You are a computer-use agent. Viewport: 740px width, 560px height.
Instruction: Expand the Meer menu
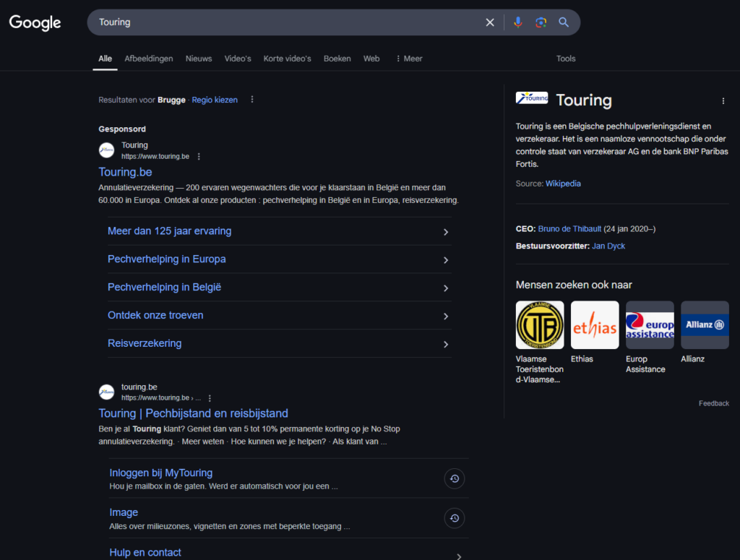tap(409, 59)
